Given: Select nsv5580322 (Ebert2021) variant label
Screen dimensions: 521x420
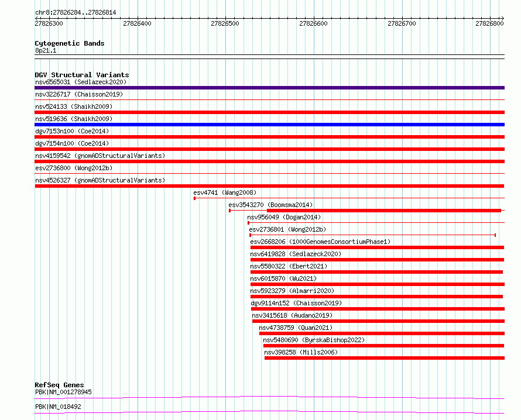Looking at the screenshot, I should coord(289,266).
